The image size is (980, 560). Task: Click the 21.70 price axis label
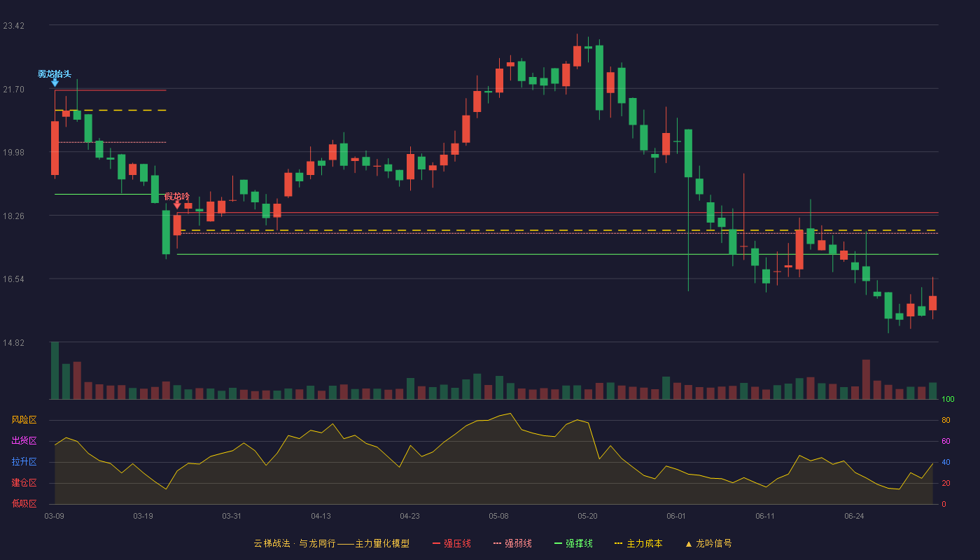click(13, 90)
